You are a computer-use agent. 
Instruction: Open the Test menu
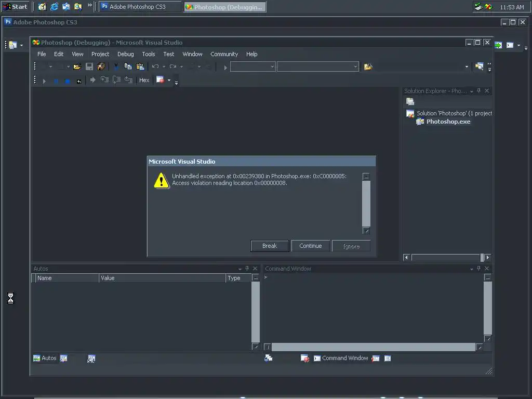(169, 54)
